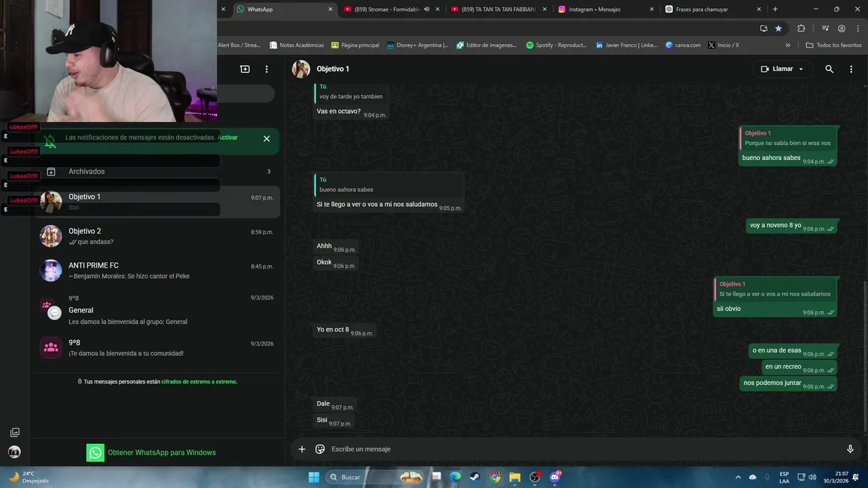868x488 pixels.
Task: Switch to the Stromae - Formidable tab
Action: [387, 9]
